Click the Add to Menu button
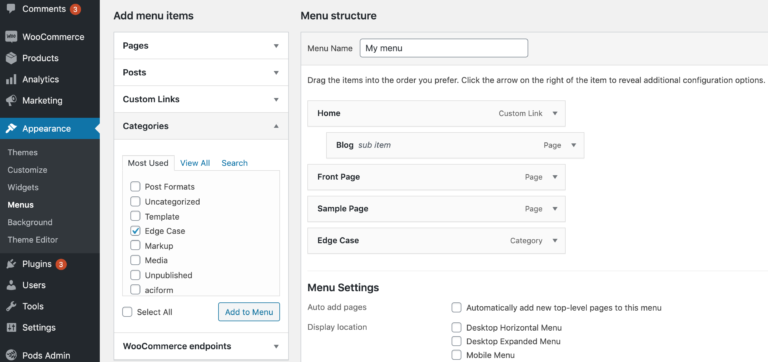The width and height of the screenshot is (768, 362). pyautogui.click(x=249, y=312)
